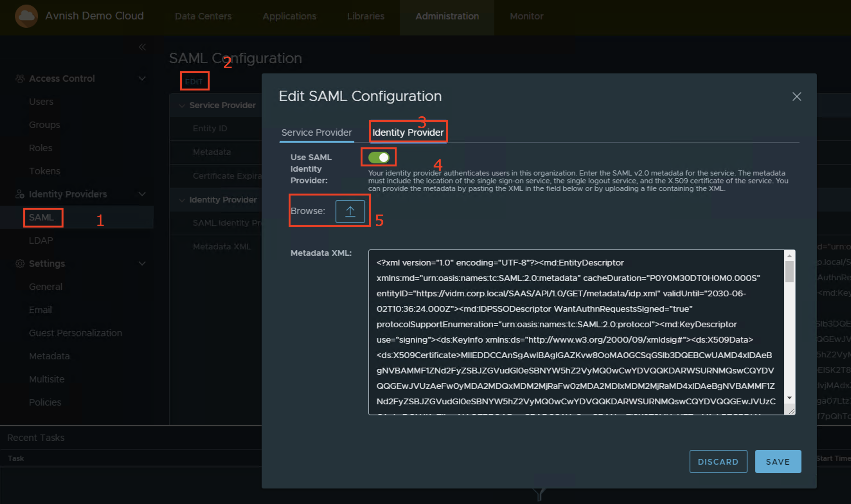Close the Edit SAML Configuration dialog
Screen dimensions: 851x504
coord(796,97)
